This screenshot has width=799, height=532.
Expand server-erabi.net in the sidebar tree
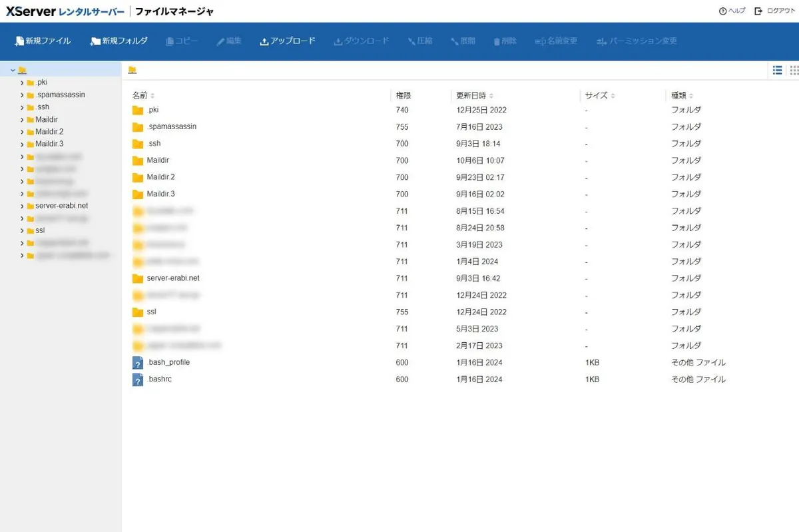[22, 206]
